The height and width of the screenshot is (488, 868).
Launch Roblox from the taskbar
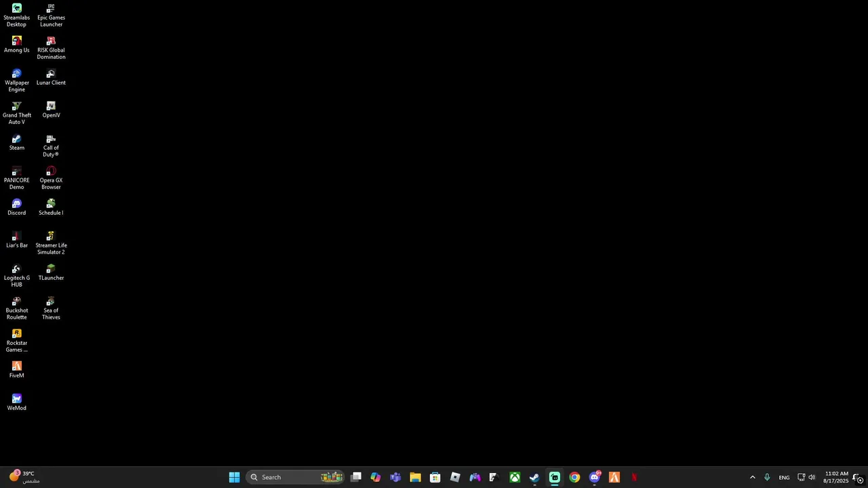tap(455, 477)
